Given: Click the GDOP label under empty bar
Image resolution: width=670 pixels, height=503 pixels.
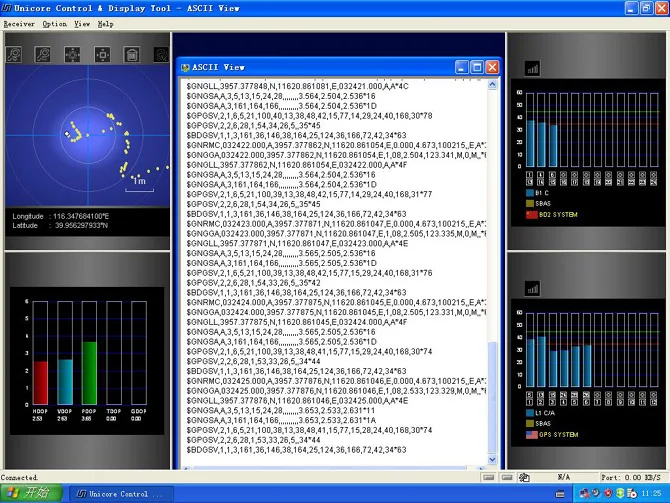Looking at the screenshot, I should pos(138,411).
